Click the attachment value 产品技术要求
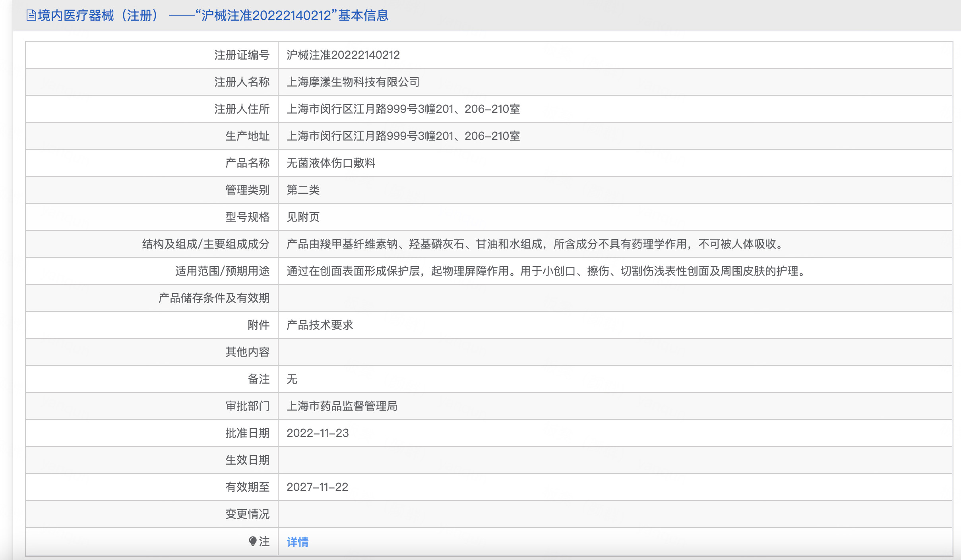This screenshot has width=961, height=560. [x=320, y=325]
